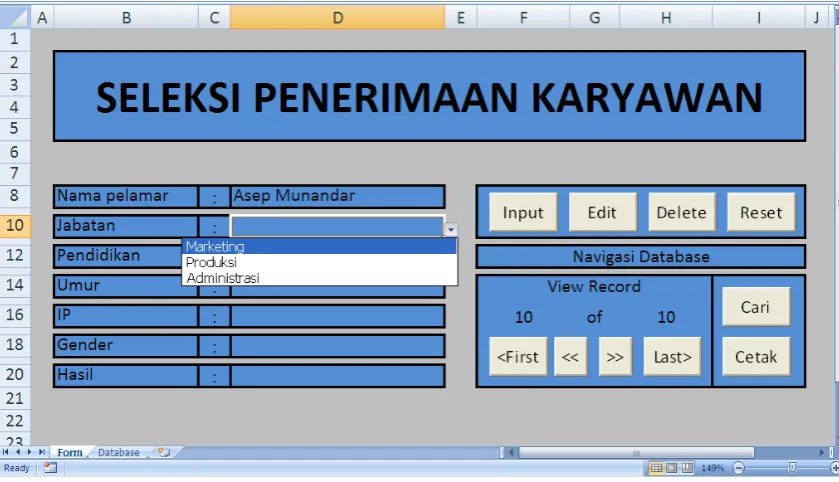Screen dimensions: 839x482
Task: Switch to Page Break Preview icon
Action: click(687, 468)
